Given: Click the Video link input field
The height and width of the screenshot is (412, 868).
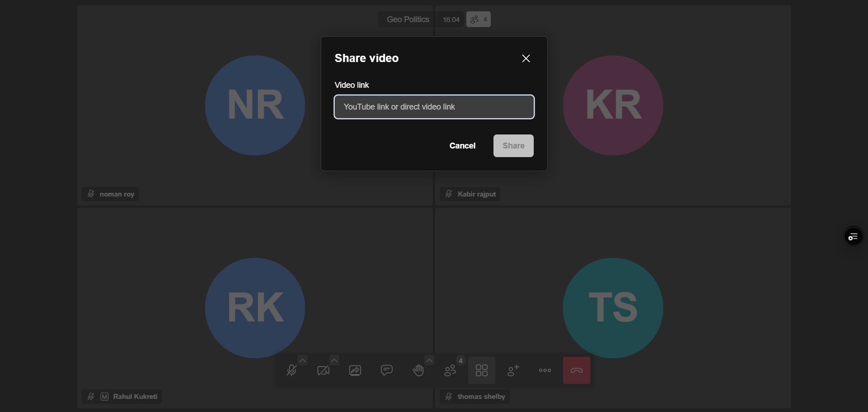Looking at the screenshot, I should pos(434,107).
